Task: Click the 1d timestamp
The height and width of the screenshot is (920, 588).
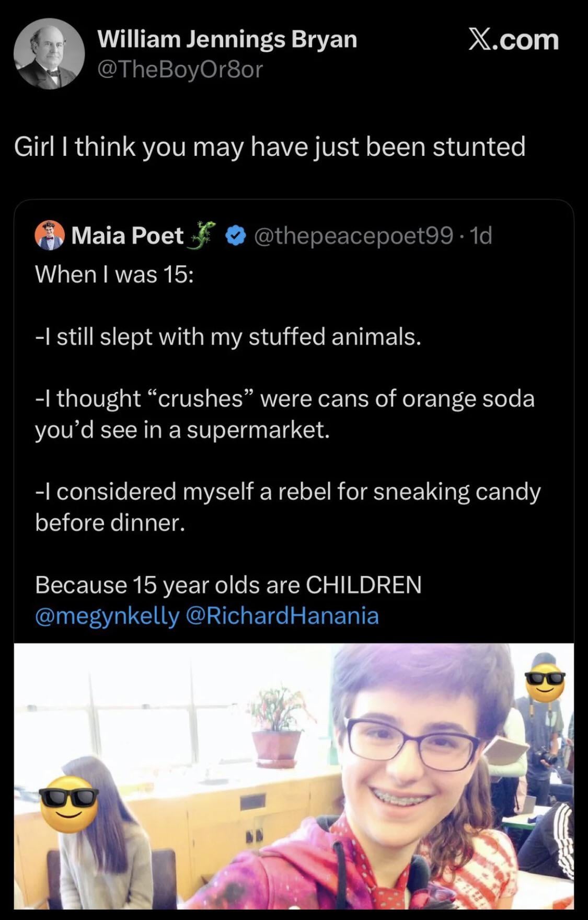Action: tap(481, 236)
